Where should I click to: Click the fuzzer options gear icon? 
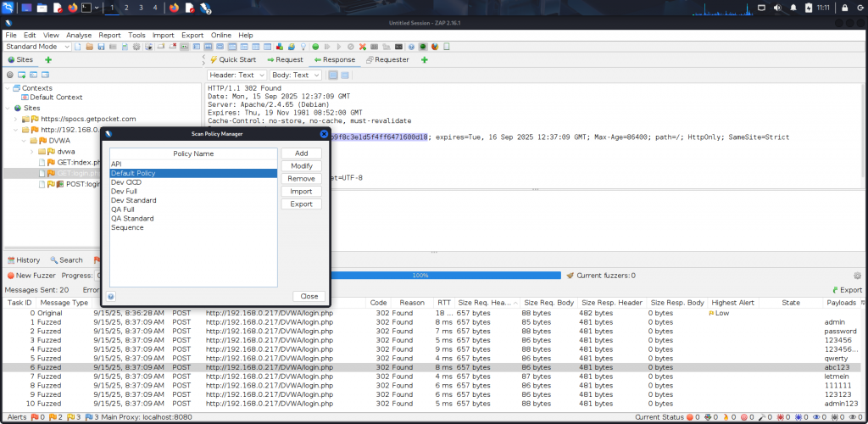point(858,276)
